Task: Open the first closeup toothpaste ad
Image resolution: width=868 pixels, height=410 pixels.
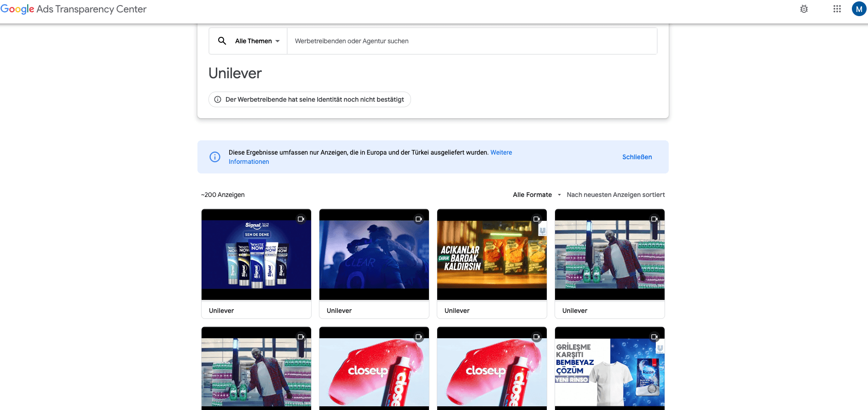Action: pos(374,369)
